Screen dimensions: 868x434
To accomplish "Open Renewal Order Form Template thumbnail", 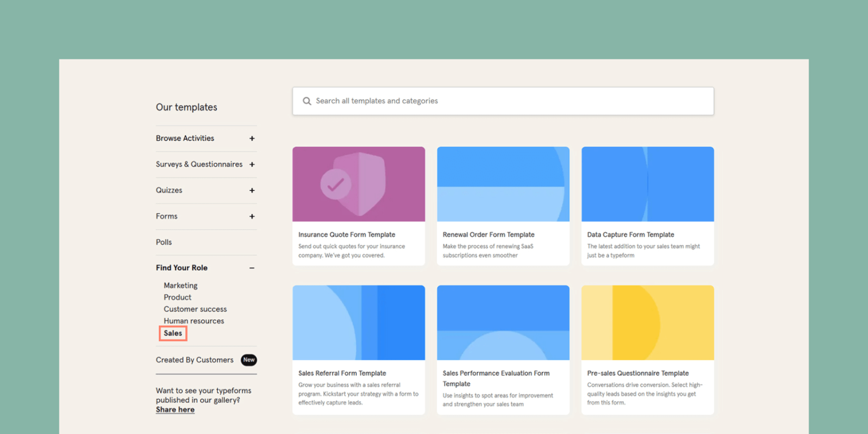I will coord(503,184).
